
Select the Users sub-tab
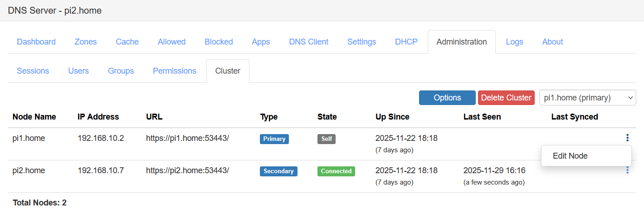click(x=78, y=71)
